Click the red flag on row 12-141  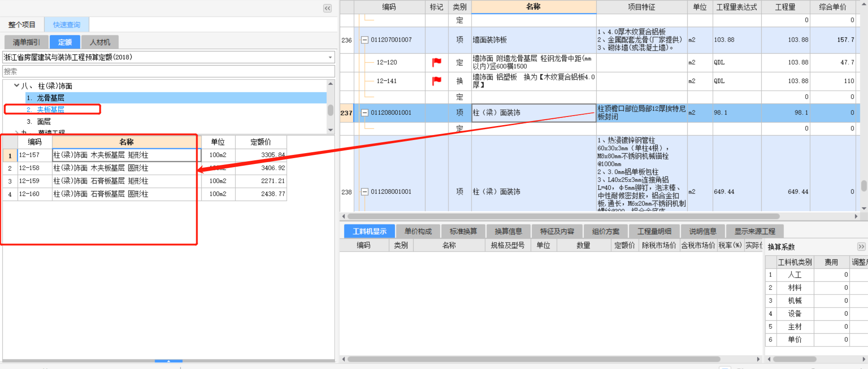pyautogui.click(x=436, y=81)
